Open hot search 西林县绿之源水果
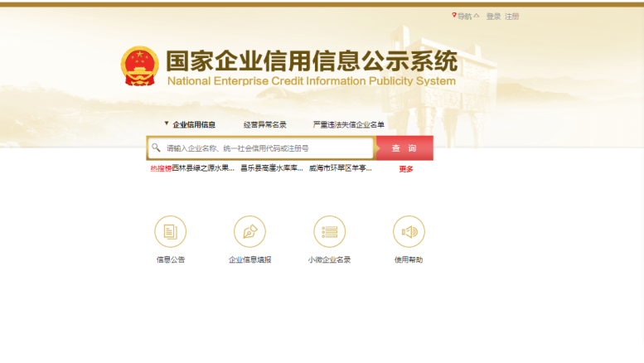 203,168
